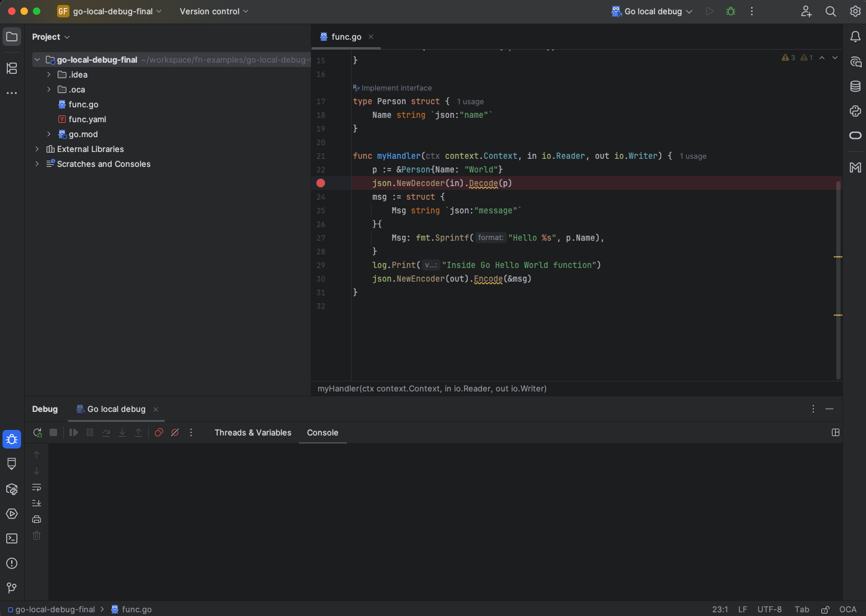Viewport: 866px width, 616px height.
Task: Toggle Scroll to End in console
Action: pos(37,503)
